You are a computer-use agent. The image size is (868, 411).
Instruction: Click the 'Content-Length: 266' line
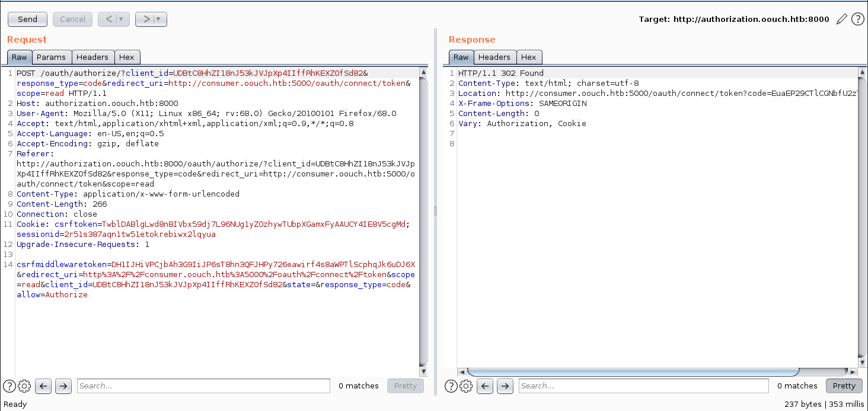tap(62, 204)
